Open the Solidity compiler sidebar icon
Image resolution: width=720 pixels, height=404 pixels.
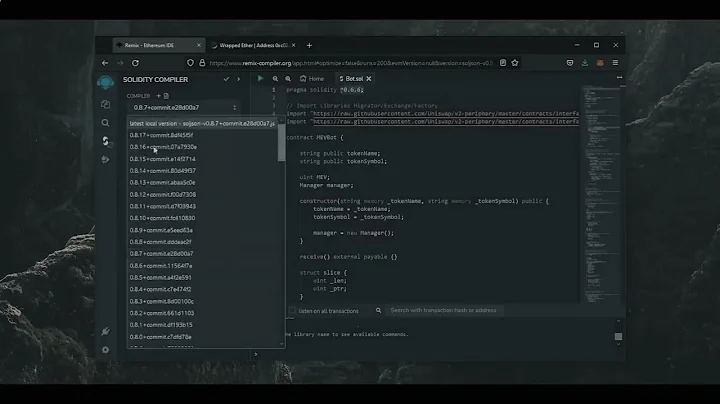point(106,141)
